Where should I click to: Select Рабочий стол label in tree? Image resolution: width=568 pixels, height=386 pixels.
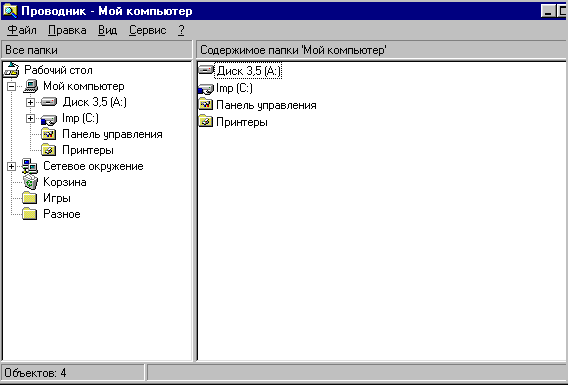(58, 70)
